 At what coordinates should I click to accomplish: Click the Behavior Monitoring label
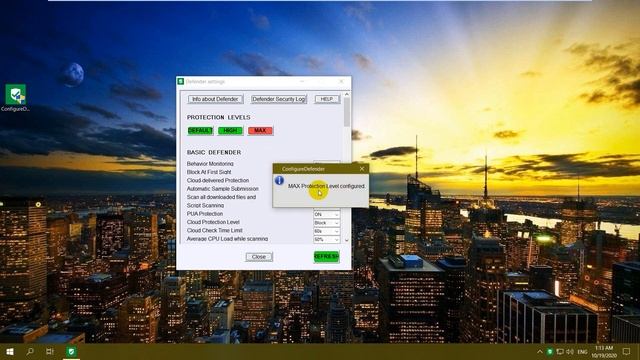pyautogui.click(x=210, y=164)
